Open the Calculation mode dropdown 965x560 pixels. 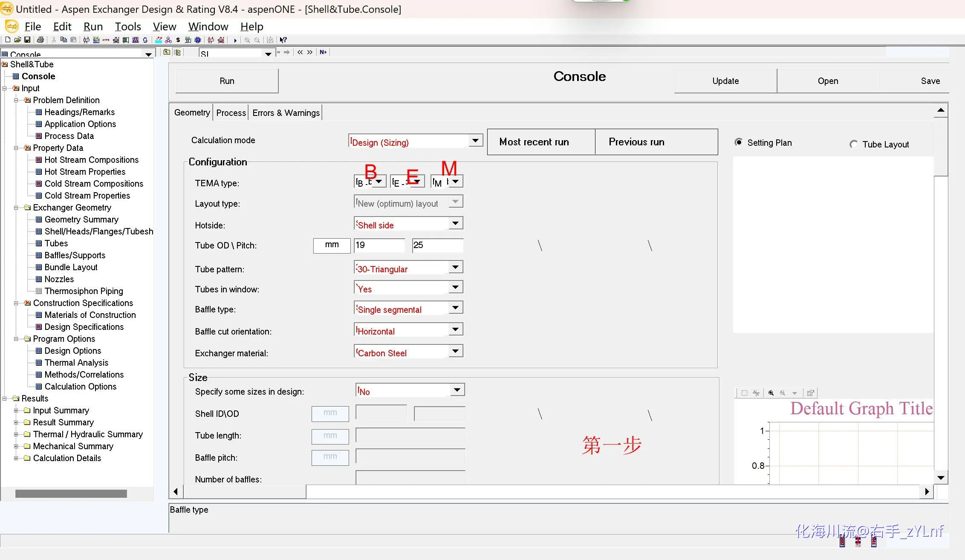tap(475, 141)
